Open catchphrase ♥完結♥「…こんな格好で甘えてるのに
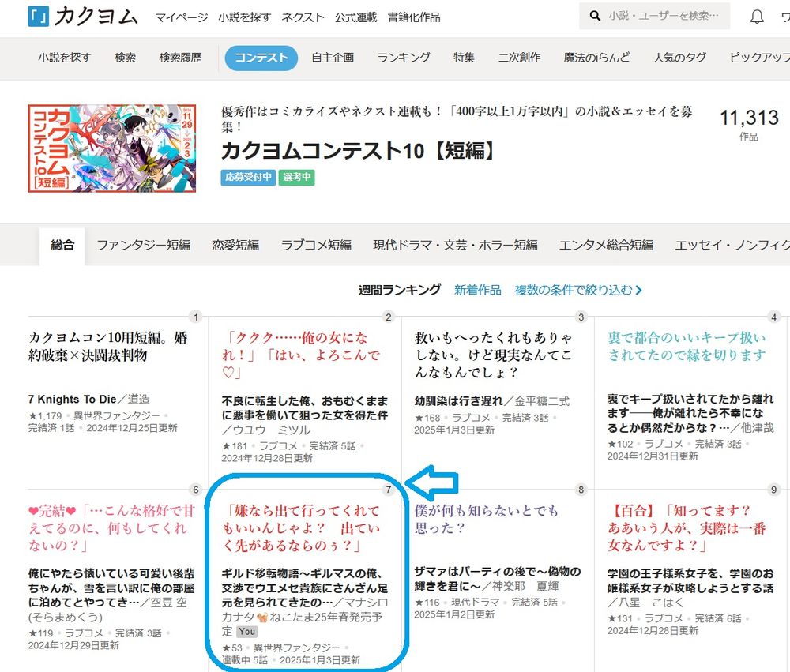The image size is (790, 672). pyautogui.click(x=111, y=528)
